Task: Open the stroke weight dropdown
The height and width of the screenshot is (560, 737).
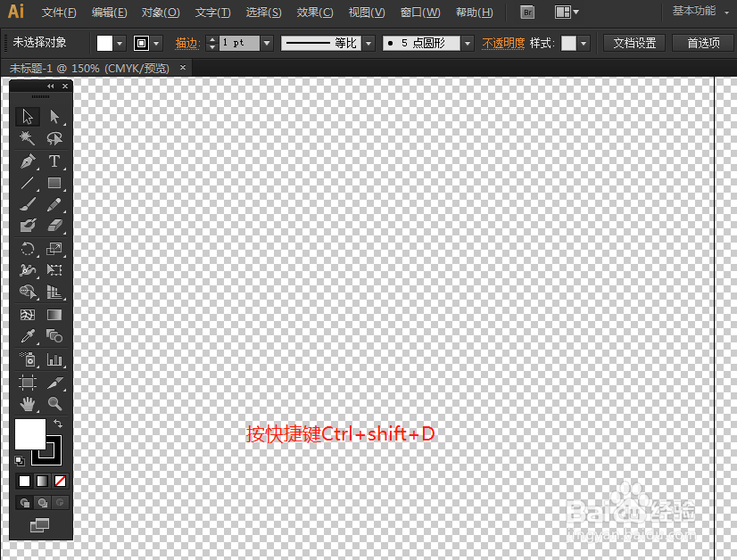Action: point(267,43)
